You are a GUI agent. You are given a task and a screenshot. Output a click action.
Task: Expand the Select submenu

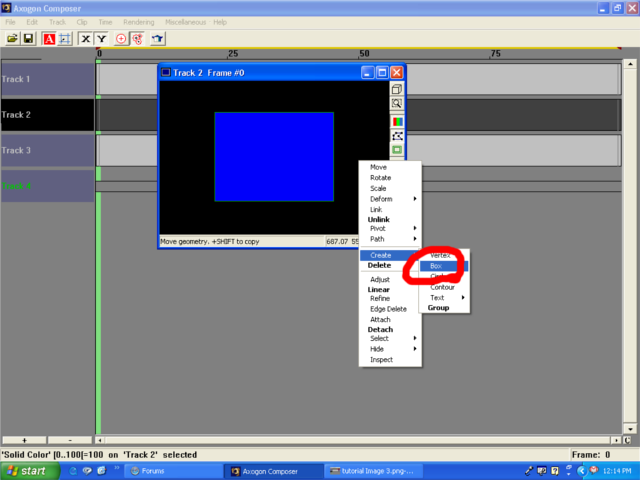click(x=390, y=339)
